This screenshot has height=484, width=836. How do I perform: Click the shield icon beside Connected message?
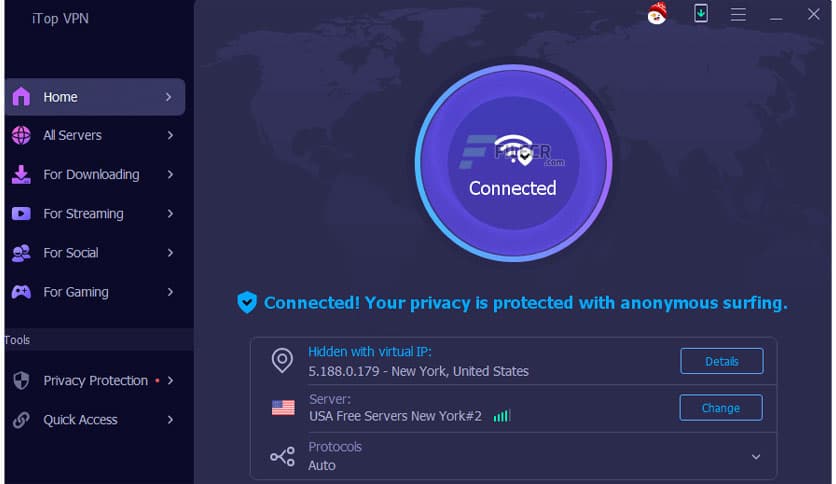tap(246, 302)
